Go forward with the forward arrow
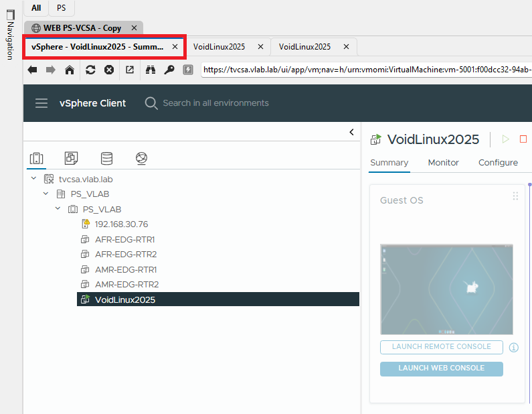Viewport: 532px width, 414px height. coord(51,70)
